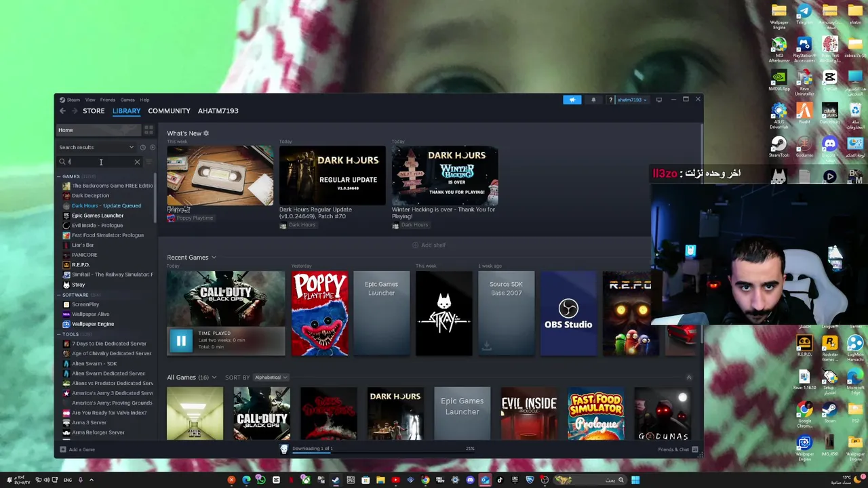
Task: Go to the COMMUNITY tab
Action: [x=169, y=111]
